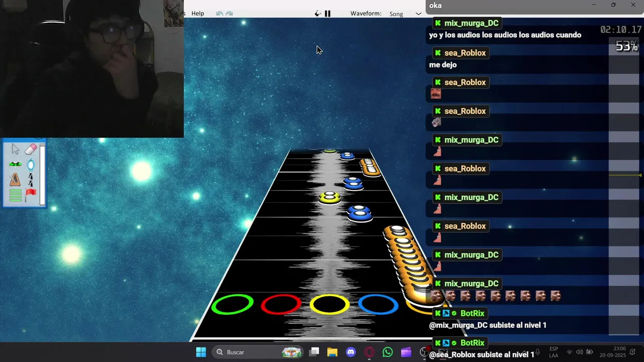644x362 pixels.
Task: Select the 4/4 time signature tool
Action: click(x=31, y=180)
